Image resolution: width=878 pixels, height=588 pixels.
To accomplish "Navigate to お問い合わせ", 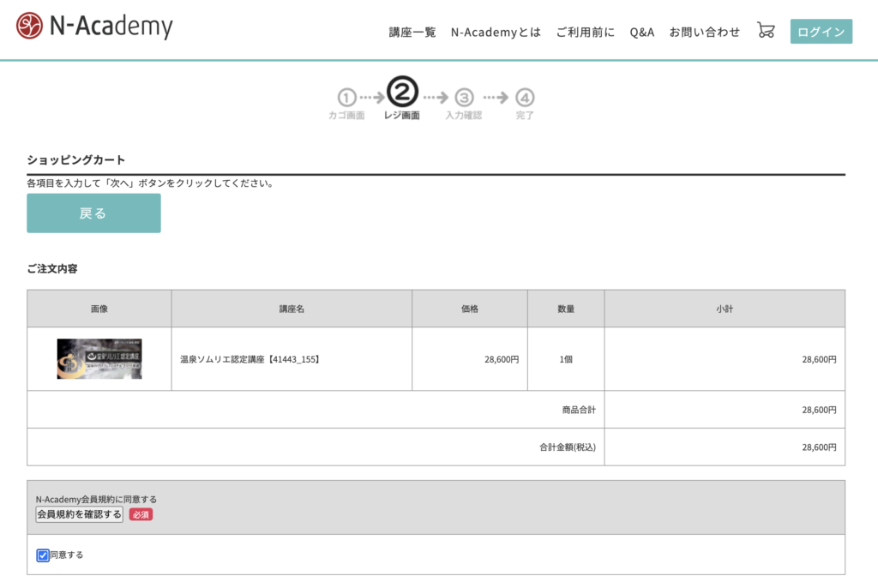I will (704, 33).
